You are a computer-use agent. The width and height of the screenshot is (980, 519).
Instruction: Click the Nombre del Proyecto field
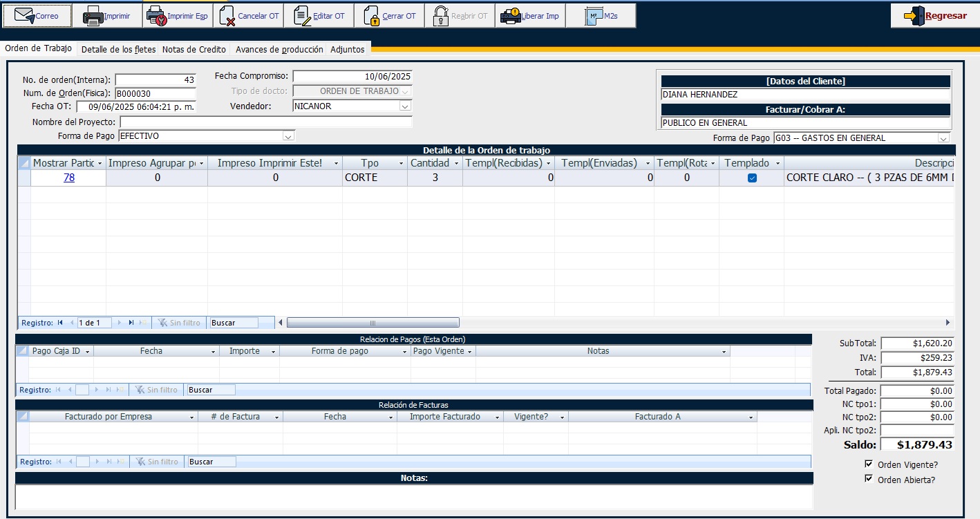point(265,122)
